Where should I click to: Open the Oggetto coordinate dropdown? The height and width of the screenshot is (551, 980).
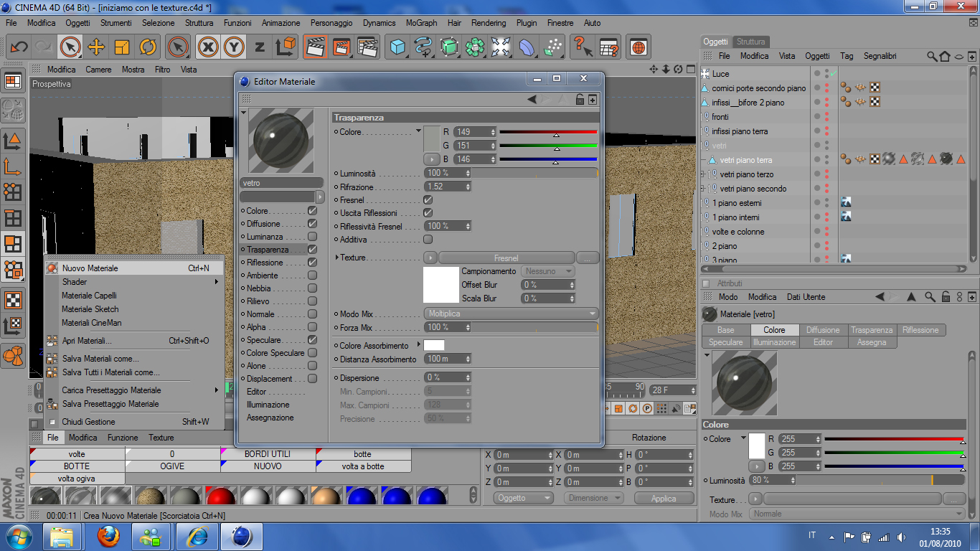tap(524, 498)
